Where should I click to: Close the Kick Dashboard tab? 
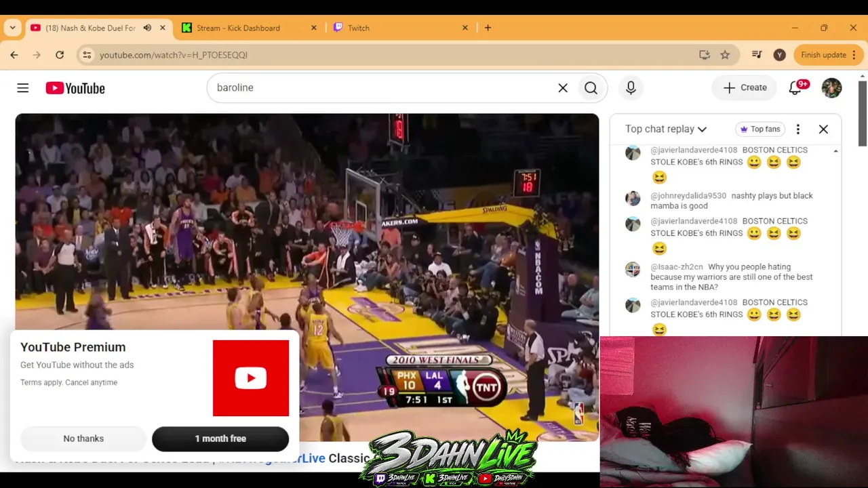(313, 28)
